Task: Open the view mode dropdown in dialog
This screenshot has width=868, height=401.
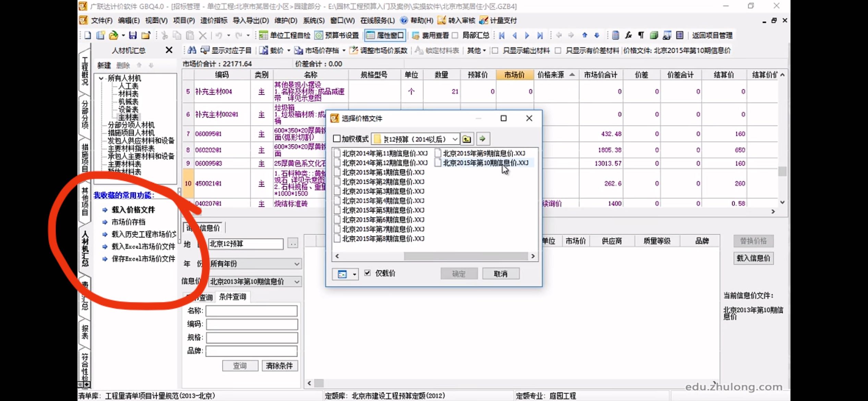Action: pos(354,274)
